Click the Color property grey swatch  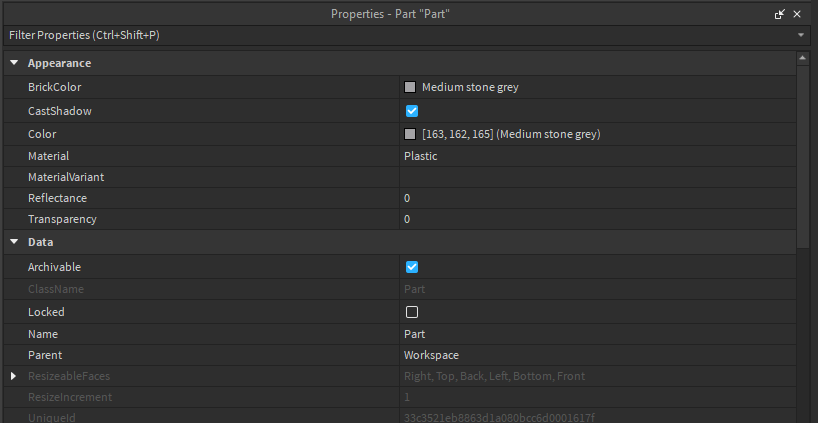410,134
